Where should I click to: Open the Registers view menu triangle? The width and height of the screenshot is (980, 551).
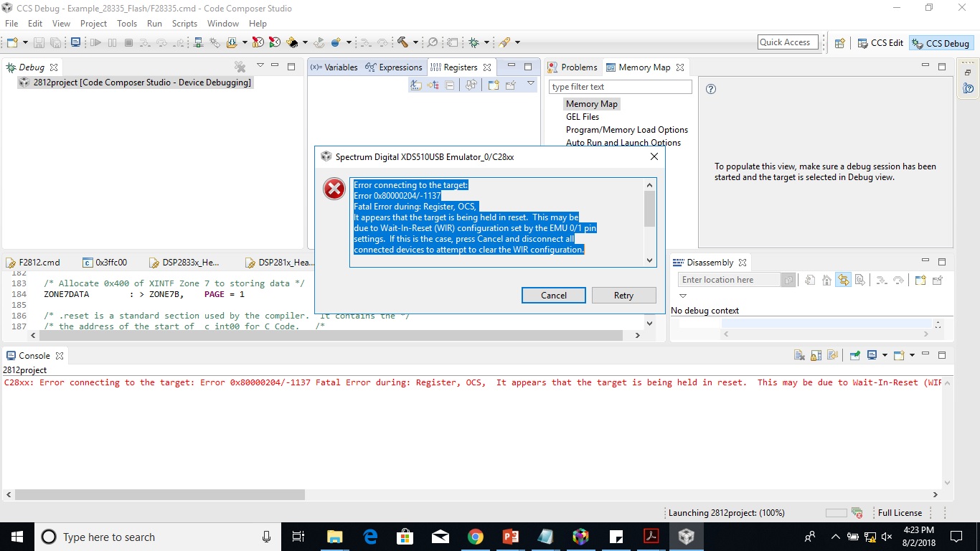point(531,84)
